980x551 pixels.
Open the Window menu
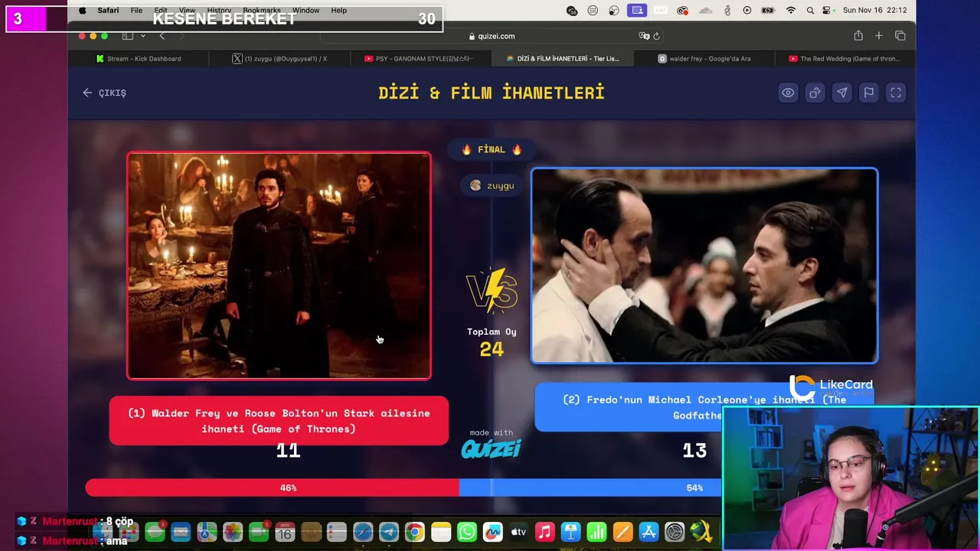(305, 11)
